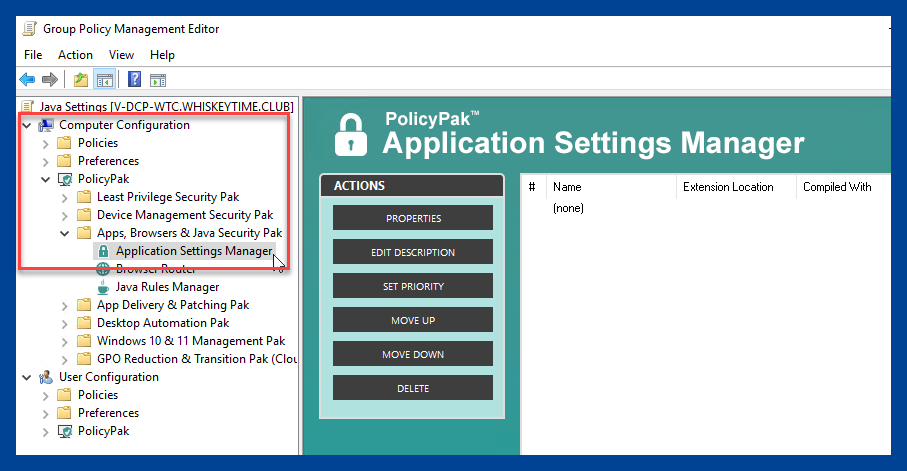The width and height of the screenshot is (907, 471).
Task: Expand the Least Privilege Security Pak node
Action: point(65,198)
